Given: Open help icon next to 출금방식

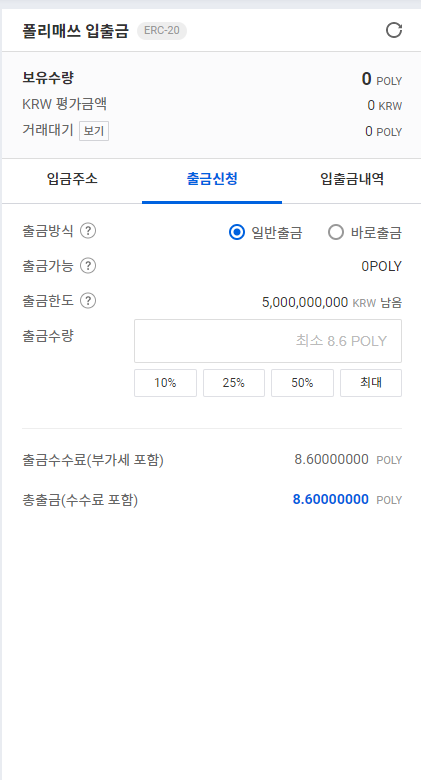Looking at the screenshot, I should pos(88,231).
